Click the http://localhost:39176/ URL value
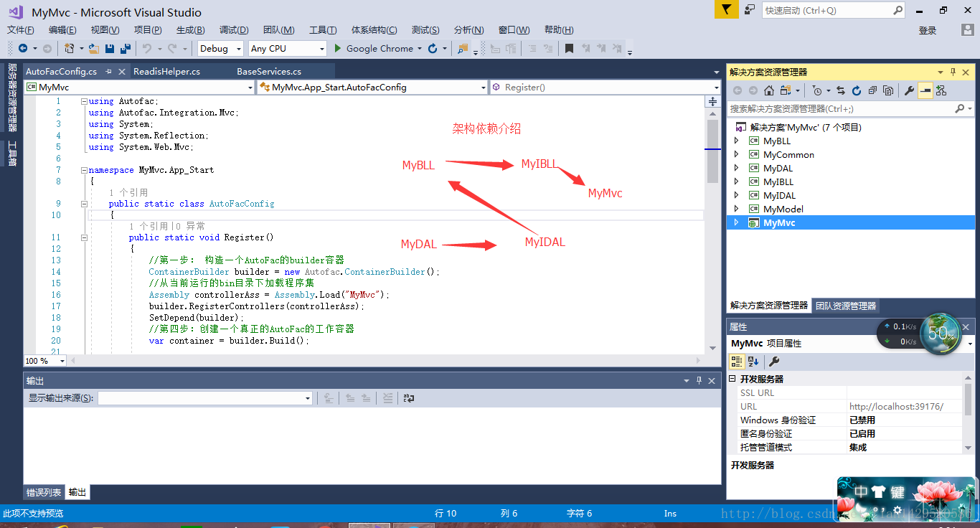The width and height of the screenshot is (980, 528). pos(897,407)
